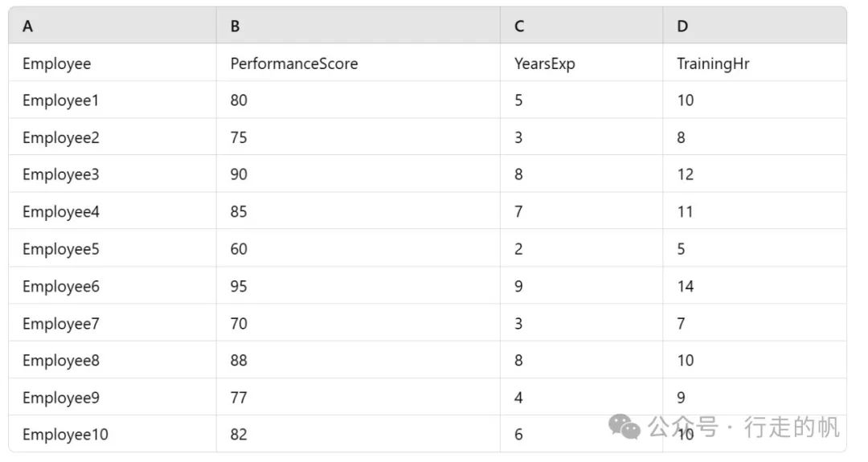868x462 pixels.
Task: Select column header B
Action: tap(358, 26)
